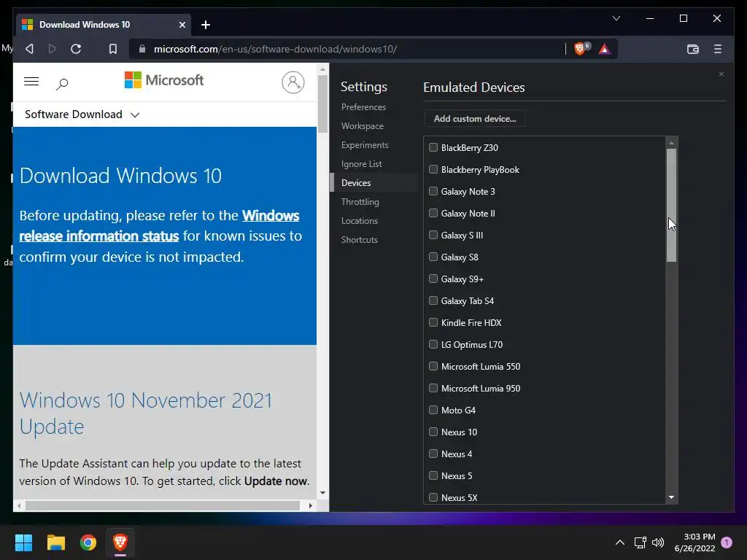The height and width of the screenshot is (560, 747).
Task: Click device list scrollbar up arrow
Action: 671,143
